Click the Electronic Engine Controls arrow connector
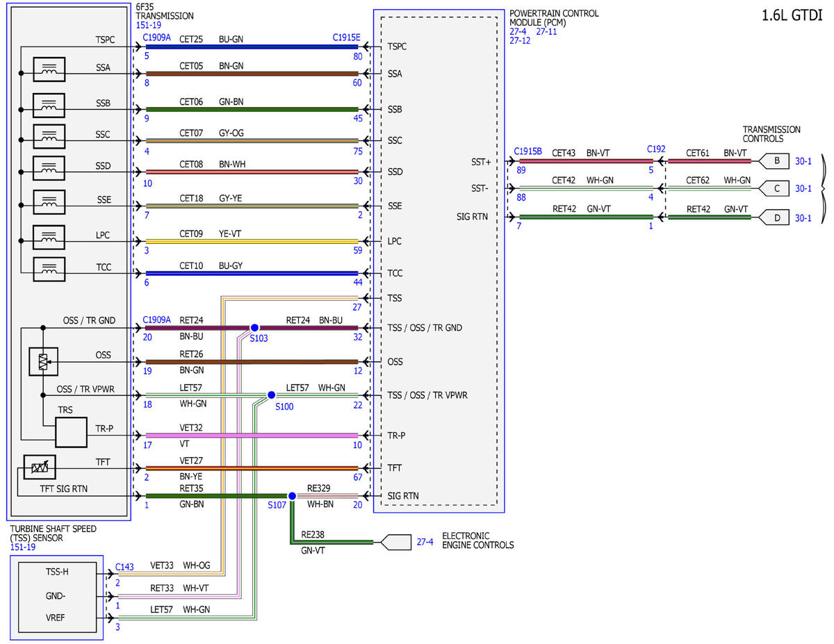Viewport: 834px width, 644px height. point(396,542)
